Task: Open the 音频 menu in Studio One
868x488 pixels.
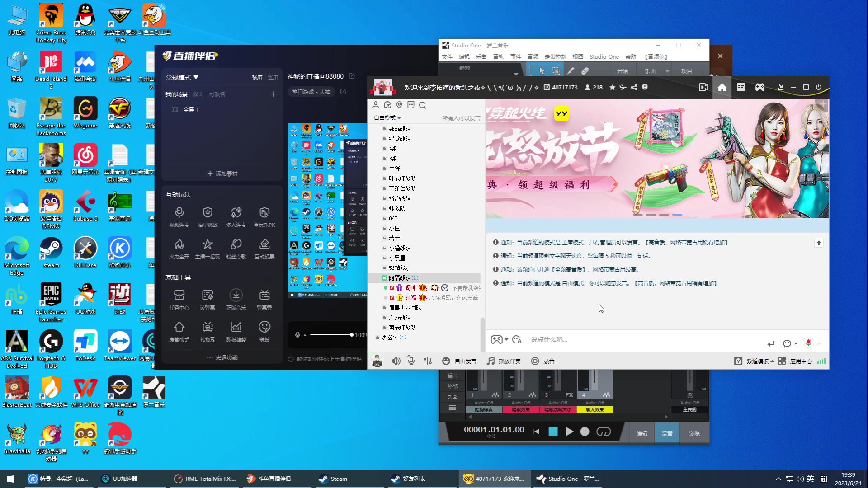Action: click(x=533, y=57)
